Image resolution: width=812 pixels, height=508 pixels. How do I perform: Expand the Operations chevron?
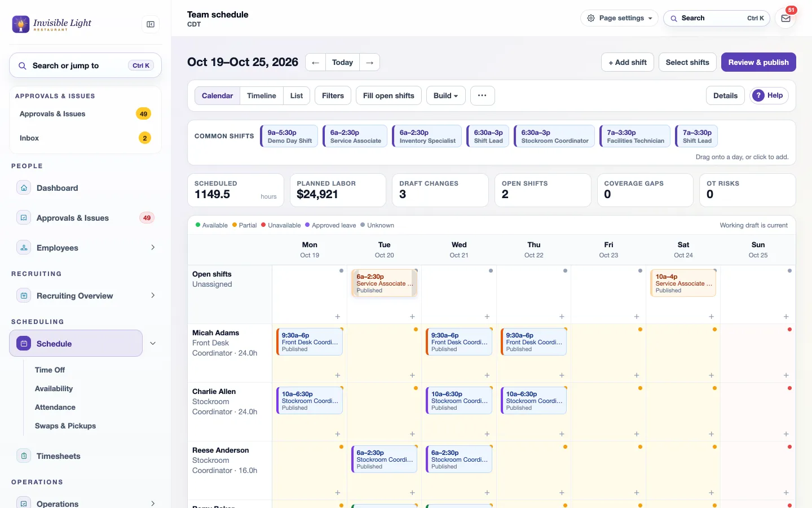tap(153, 503)
